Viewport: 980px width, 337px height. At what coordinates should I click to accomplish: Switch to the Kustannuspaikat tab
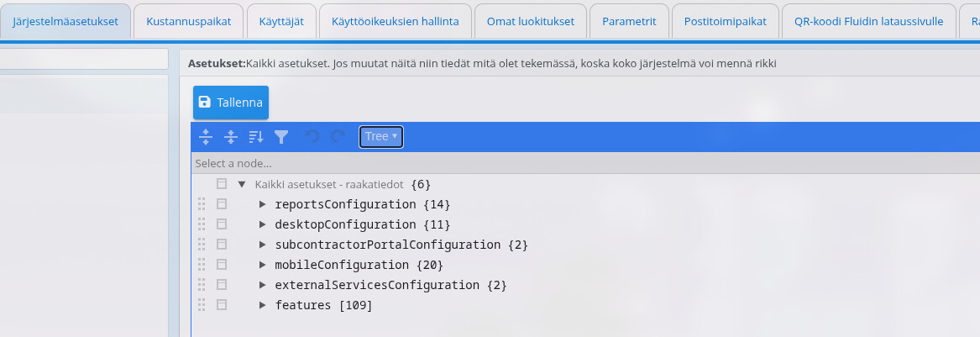point(188,22)
